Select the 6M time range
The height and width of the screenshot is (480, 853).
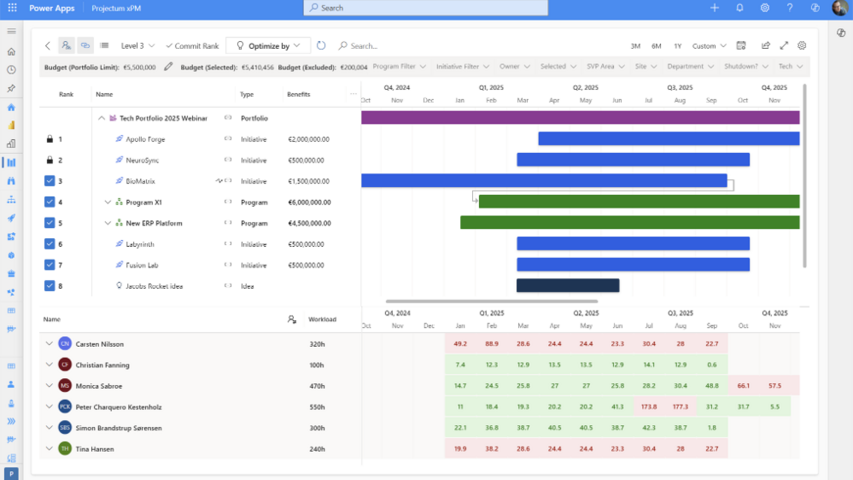(x=656, y=46)
